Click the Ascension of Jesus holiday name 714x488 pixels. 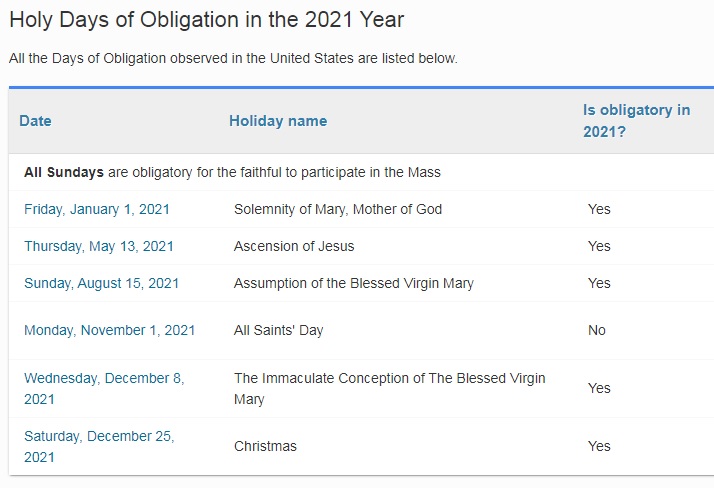point(294,246)
